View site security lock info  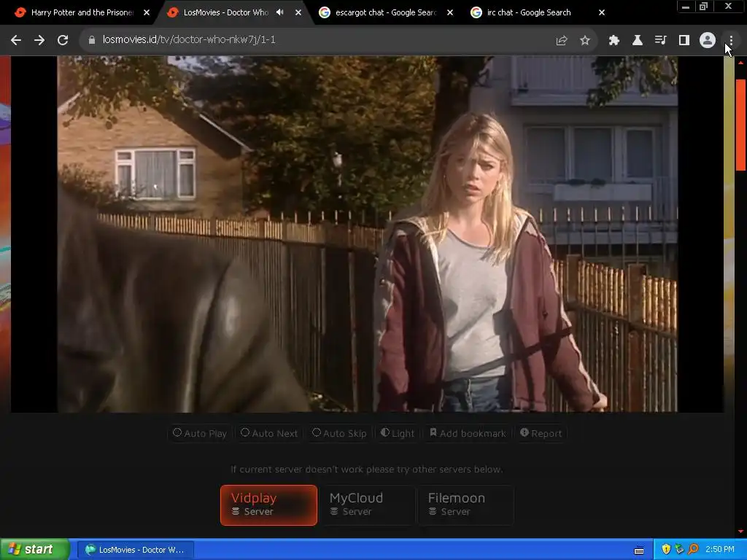(x=91, y=40)
